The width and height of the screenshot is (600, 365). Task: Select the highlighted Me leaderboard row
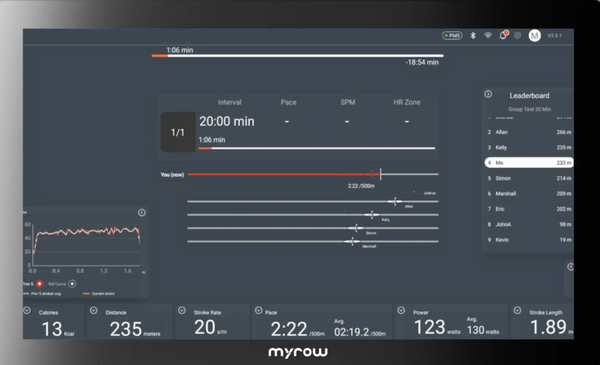pos(529,163)
